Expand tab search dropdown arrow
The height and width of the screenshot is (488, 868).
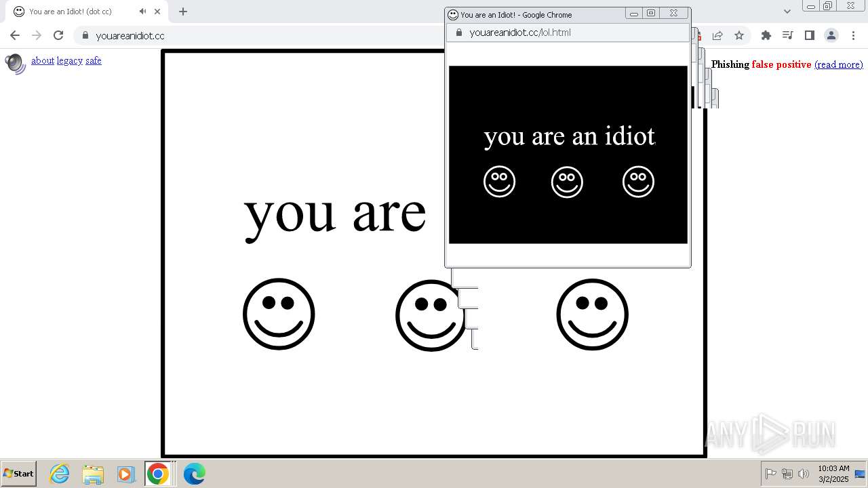coord(787,12)
